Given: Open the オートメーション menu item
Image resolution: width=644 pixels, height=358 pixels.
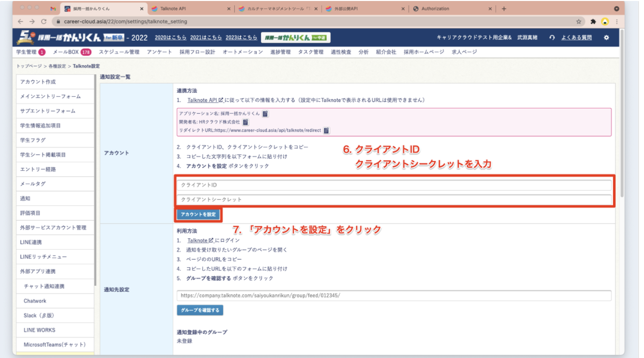Looking at the screenshot, I should click(243, 52).
